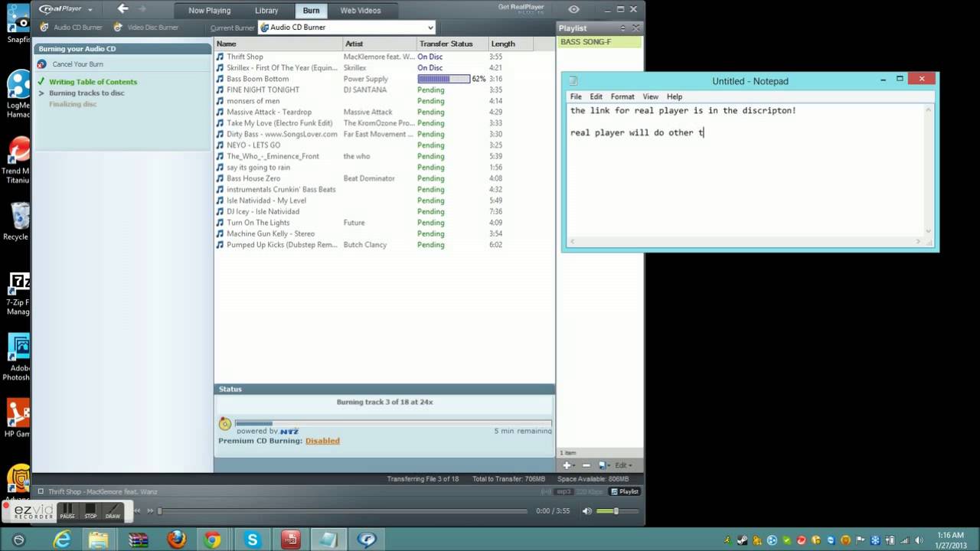Open the Now Playing tab
Image resolution: width=980 pixels, height=551 pixels.
[x=210, y=11]
